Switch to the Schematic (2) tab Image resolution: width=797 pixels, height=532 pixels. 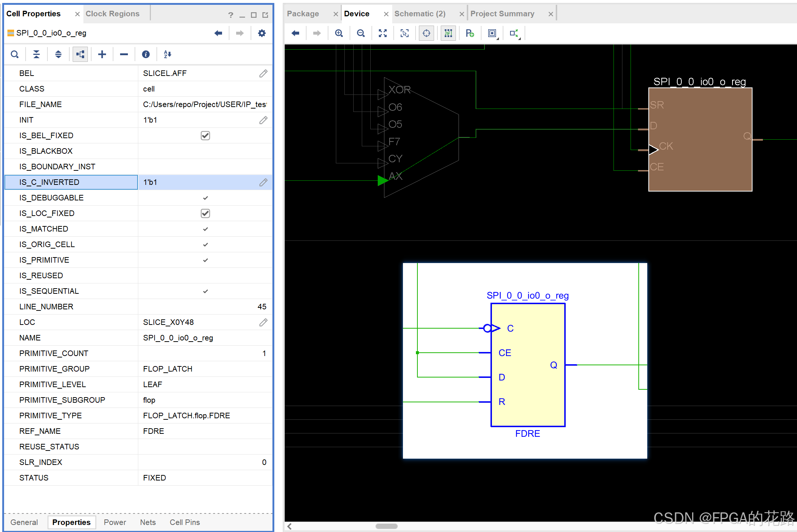(420, 14)
